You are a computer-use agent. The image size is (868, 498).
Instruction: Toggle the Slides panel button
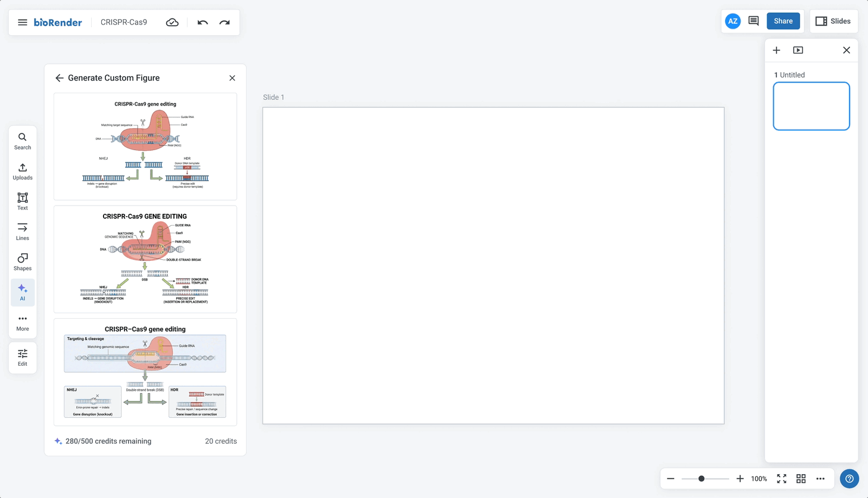pos(833,21)
